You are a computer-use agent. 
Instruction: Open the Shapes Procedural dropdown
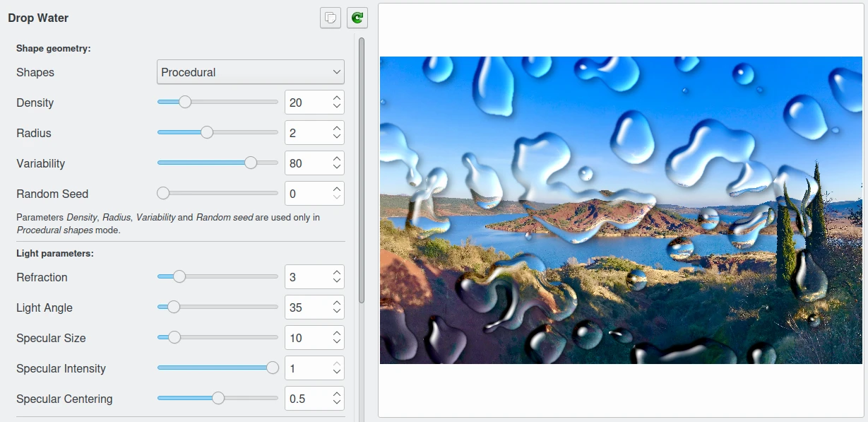[x=250, y=72]
